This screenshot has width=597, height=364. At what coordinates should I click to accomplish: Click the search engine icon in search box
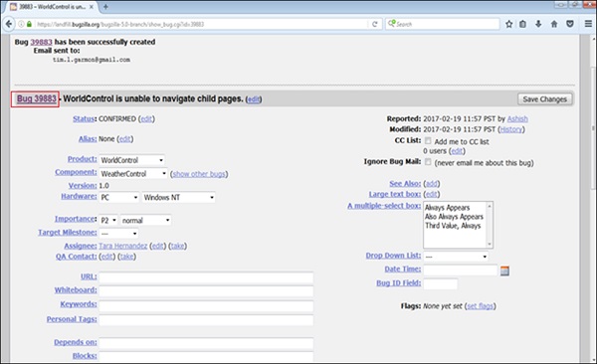tap(391, 24)
